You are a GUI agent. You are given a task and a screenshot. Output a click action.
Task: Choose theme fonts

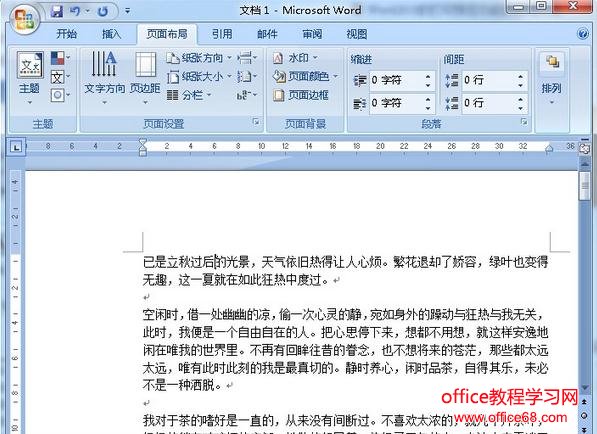60,77
